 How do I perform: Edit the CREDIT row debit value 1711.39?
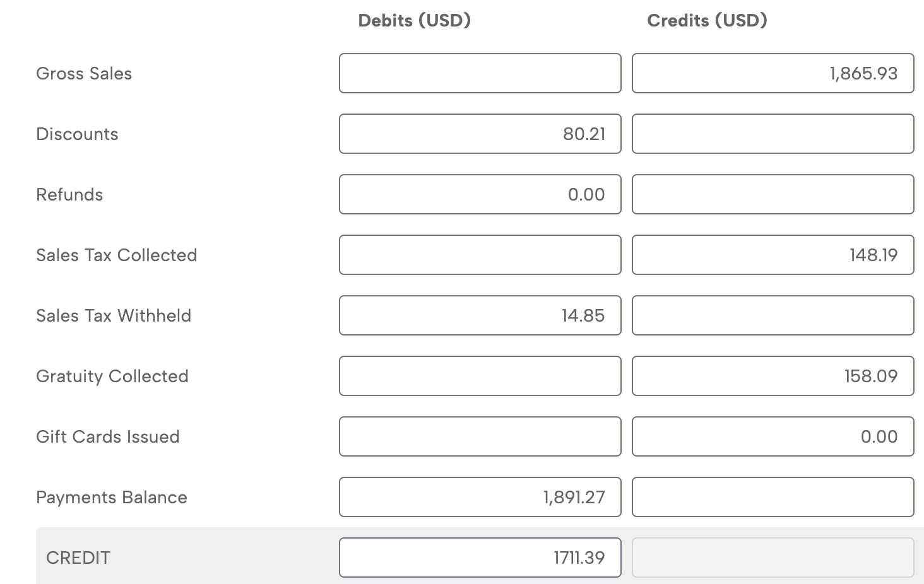pos(480,558)
